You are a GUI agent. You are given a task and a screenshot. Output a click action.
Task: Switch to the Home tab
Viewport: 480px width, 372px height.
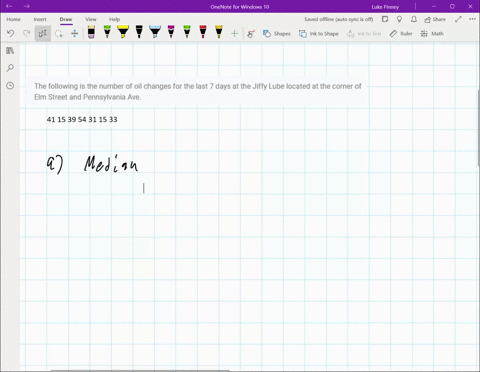click(13, 19)
